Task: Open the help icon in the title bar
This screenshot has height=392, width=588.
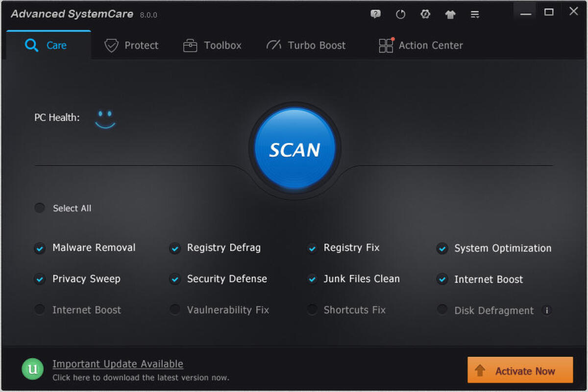Action: (376, 14)
